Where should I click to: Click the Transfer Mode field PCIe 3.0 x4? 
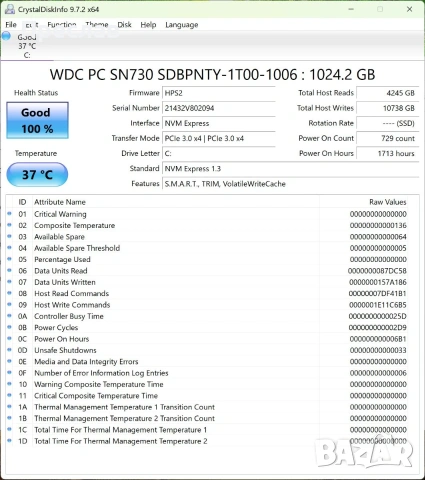click(219, 138)
